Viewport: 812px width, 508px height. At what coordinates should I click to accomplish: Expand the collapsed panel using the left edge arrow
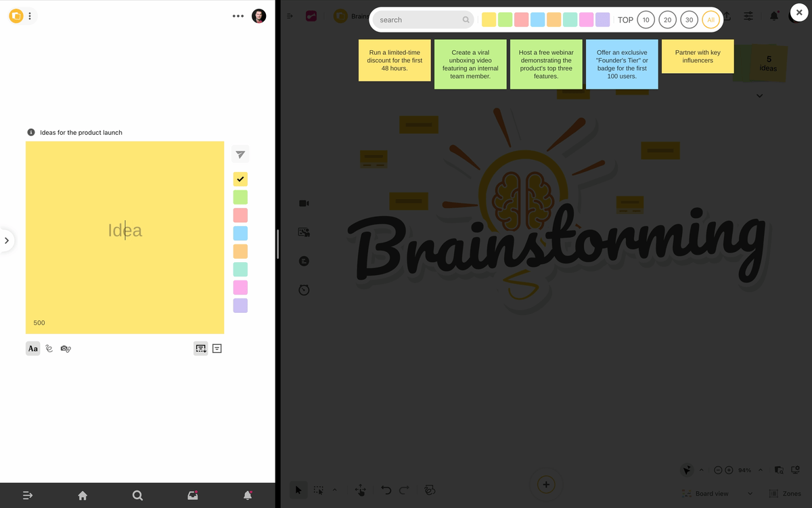click(7, 240)
